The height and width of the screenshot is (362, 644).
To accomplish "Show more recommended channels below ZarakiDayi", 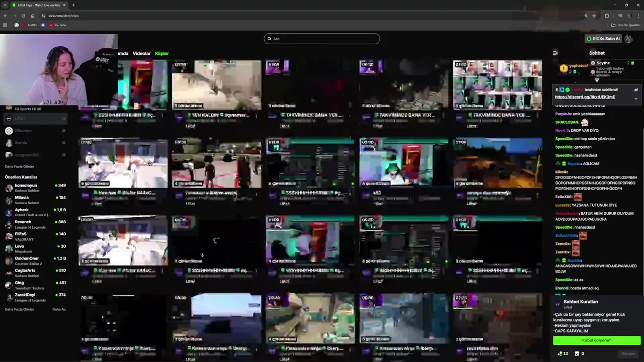I will click(20, 309).
